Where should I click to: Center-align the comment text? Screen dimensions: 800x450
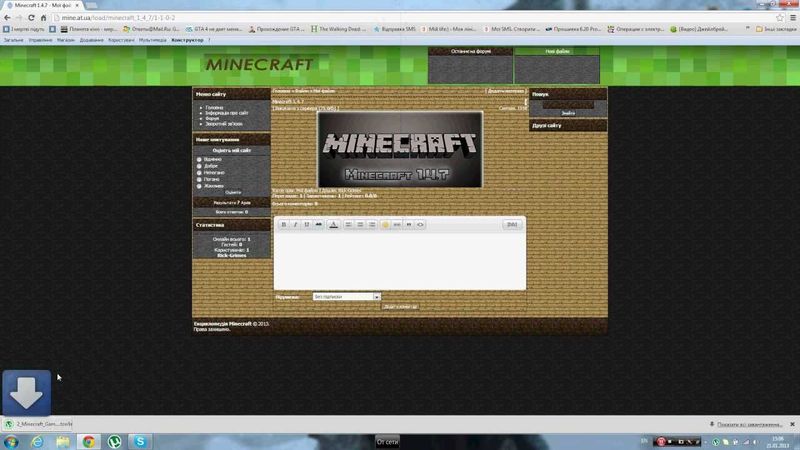(x=360, y=224)
